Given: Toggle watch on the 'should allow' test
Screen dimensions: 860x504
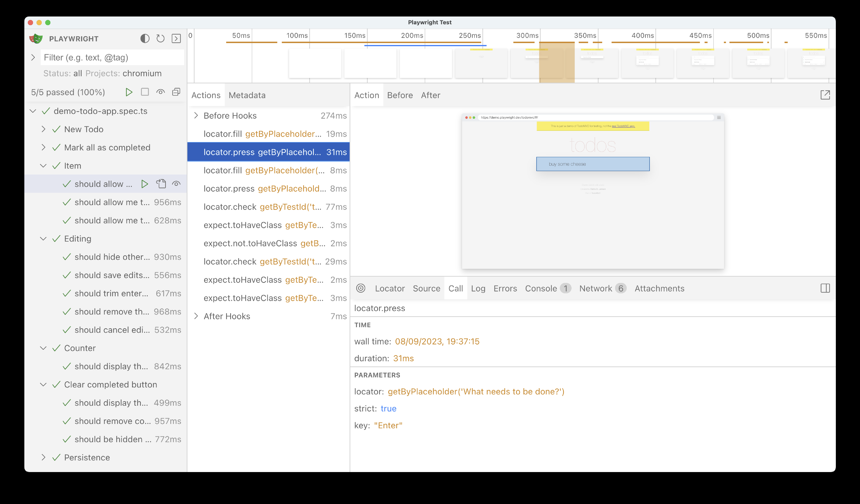Looking at the screenshot, I should pos(176,184).
